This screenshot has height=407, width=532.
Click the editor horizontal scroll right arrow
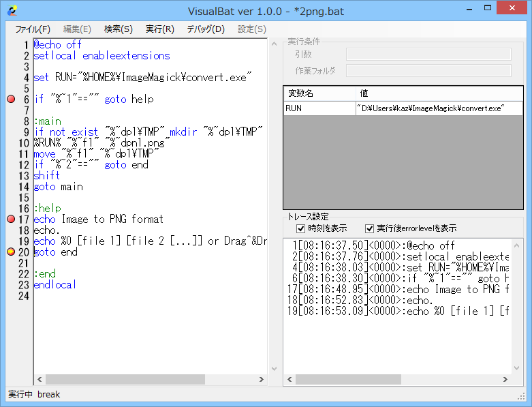click(x=262, y=379)
